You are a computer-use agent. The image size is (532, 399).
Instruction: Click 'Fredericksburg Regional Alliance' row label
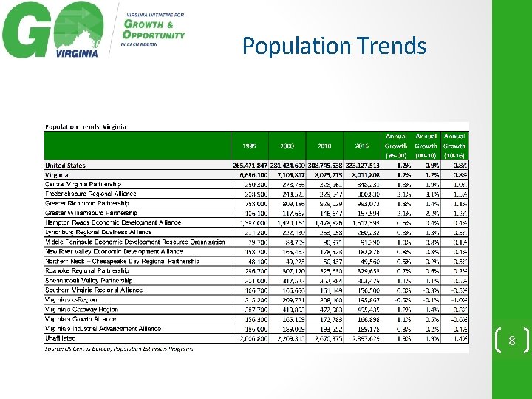tap(91, 194)
